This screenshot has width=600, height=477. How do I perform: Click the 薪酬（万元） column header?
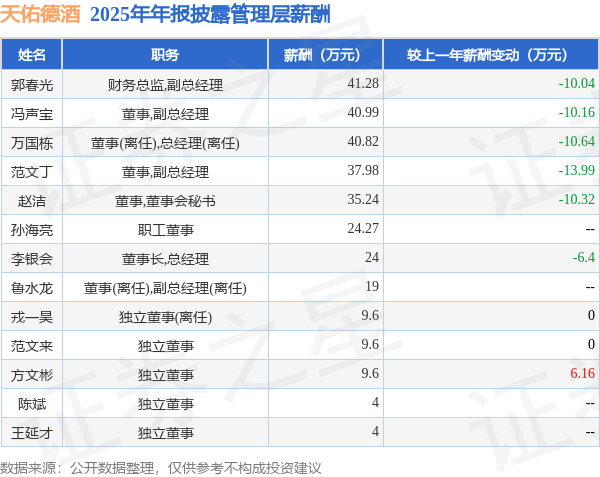click(x=322, y=55)
